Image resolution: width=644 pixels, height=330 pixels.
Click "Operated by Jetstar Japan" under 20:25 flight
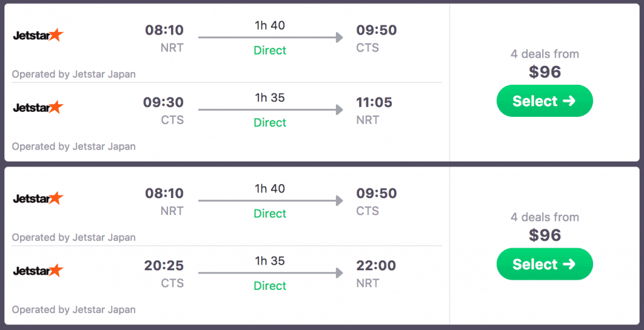74,310
